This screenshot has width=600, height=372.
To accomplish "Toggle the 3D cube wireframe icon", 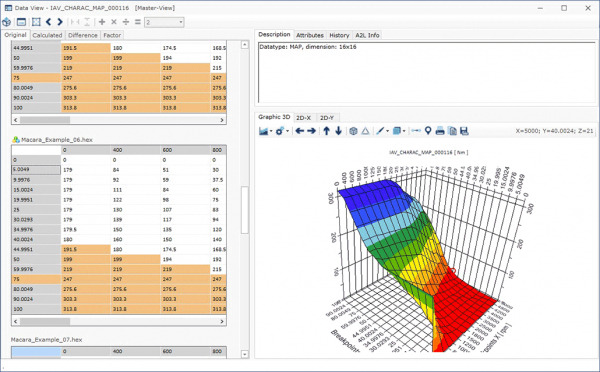I will [x=353, y=131].
